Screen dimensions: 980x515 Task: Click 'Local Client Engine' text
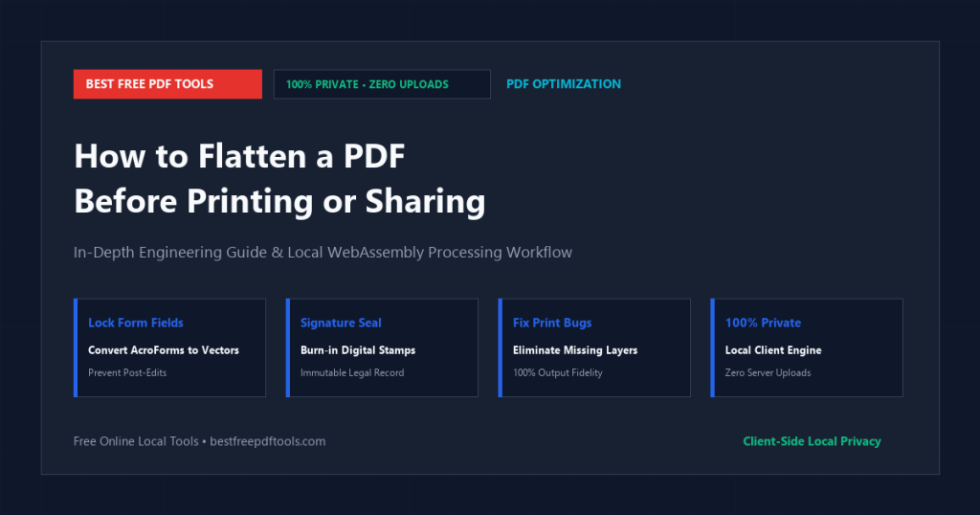point(773,350)
